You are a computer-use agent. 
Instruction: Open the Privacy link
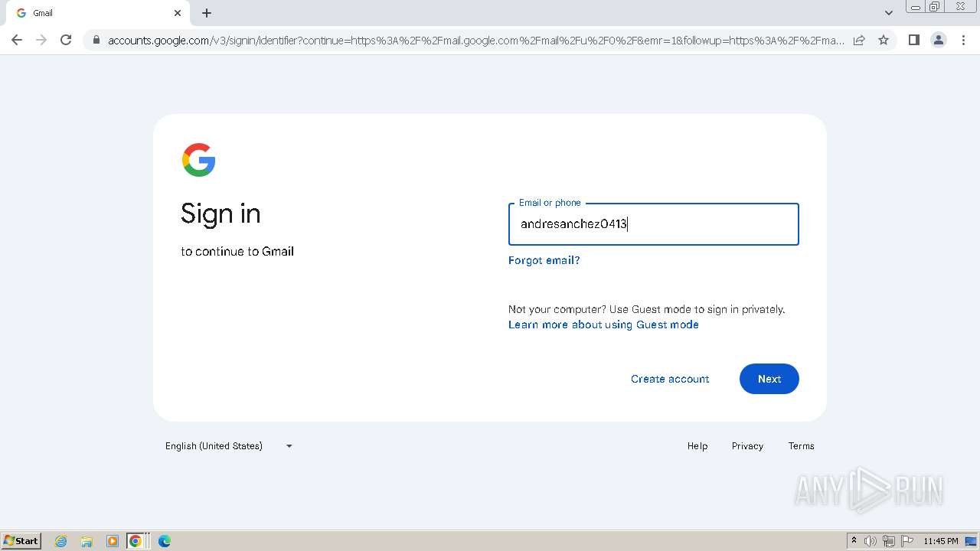pos(747,446)
